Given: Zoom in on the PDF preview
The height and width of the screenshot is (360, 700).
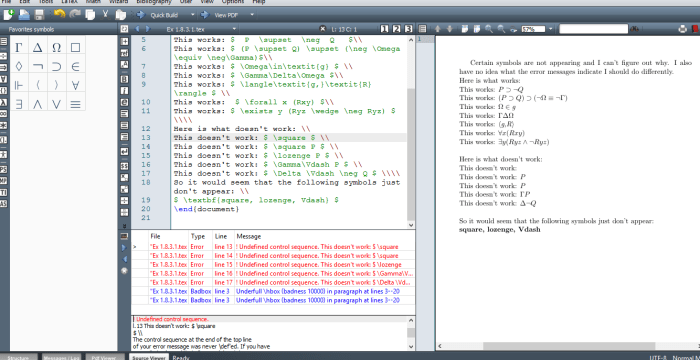Looking at the screenshot, I should [x=489, y=29].
